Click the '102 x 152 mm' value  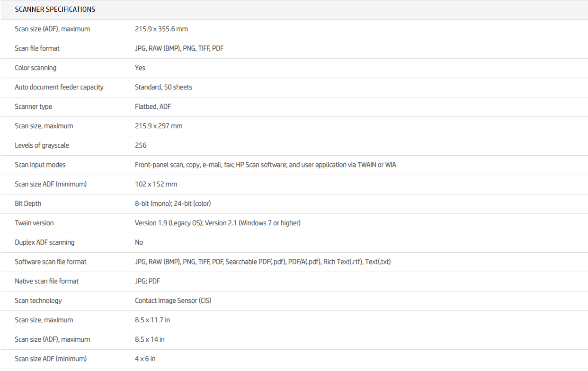(x=156, y=184)
